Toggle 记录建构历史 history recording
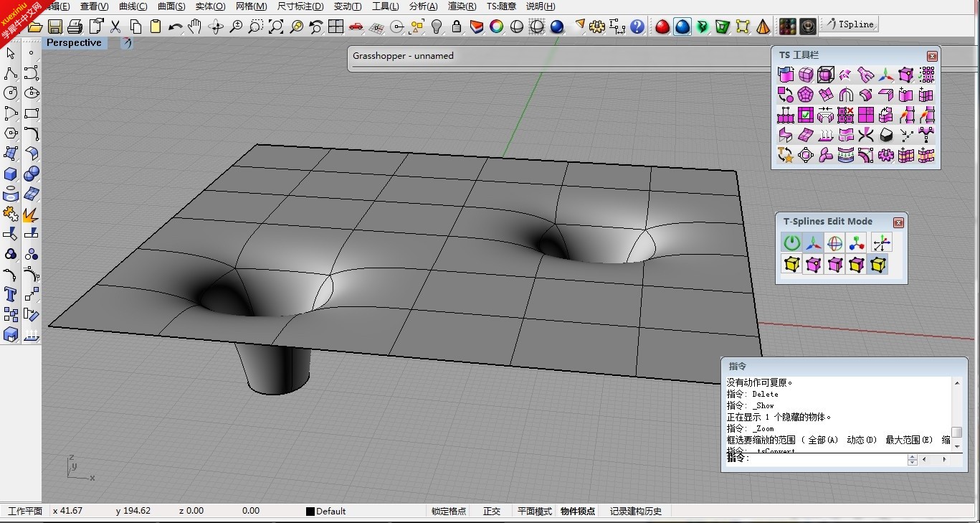 coord(636,512)
